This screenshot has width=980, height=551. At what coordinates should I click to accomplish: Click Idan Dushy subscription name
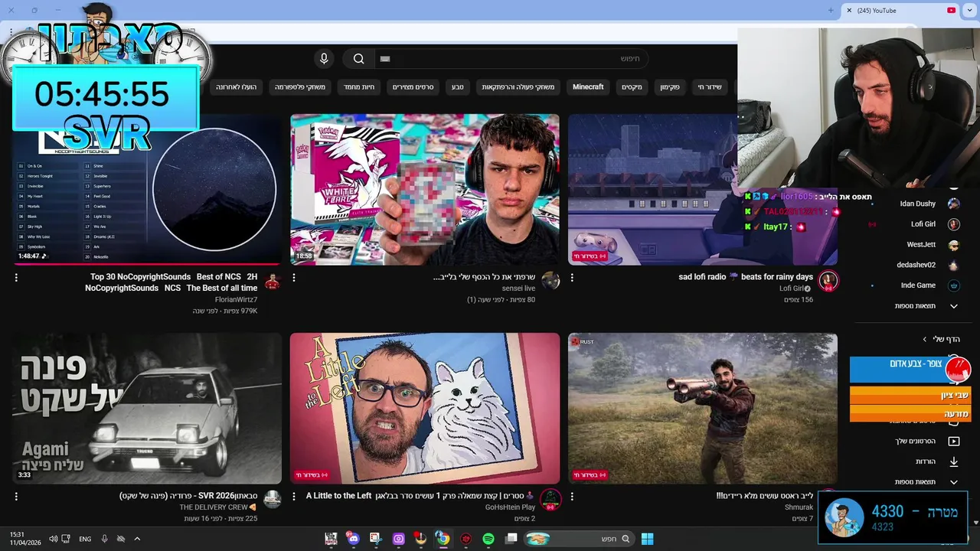click(917, 204)
